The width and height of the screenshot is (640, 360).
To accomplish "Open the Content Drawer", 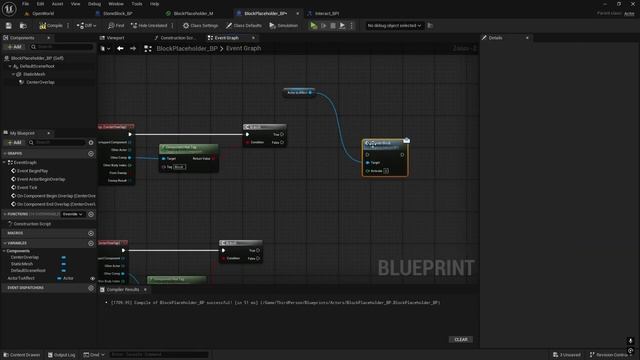I will click(x=22, y=355).
